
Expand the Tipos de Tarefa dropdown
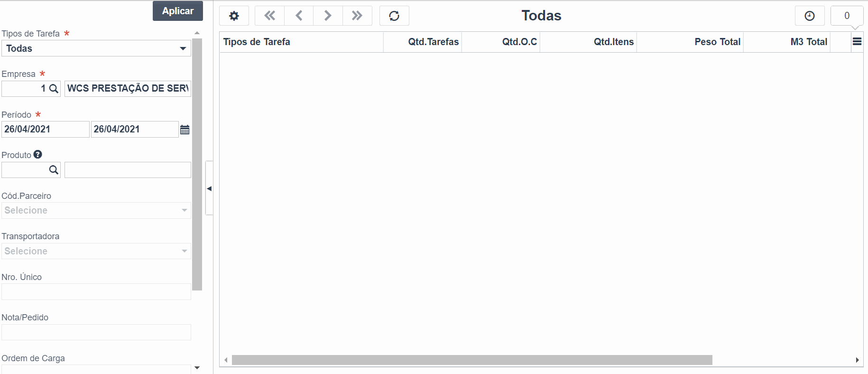pos(96,48)
